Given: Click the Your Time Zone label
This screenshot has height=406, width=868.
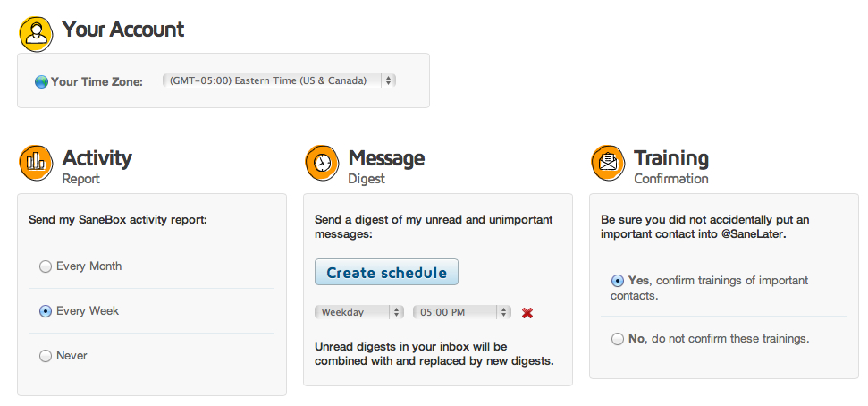Looking at the screenshot, I should point(97,82).
